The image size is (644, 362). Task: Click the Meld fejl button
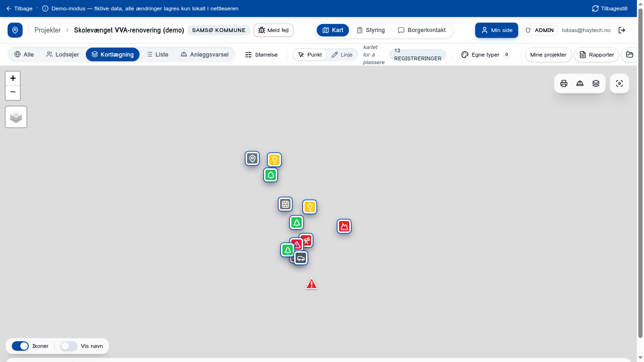pyautogui.click(x=273, y=30)
